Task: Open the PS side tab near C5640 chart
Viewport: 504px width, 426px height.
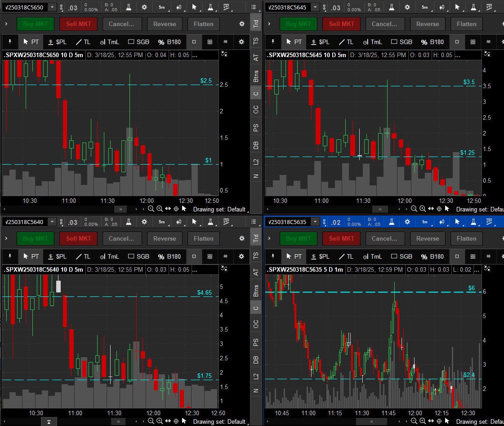Action: (x=256, y=343)
